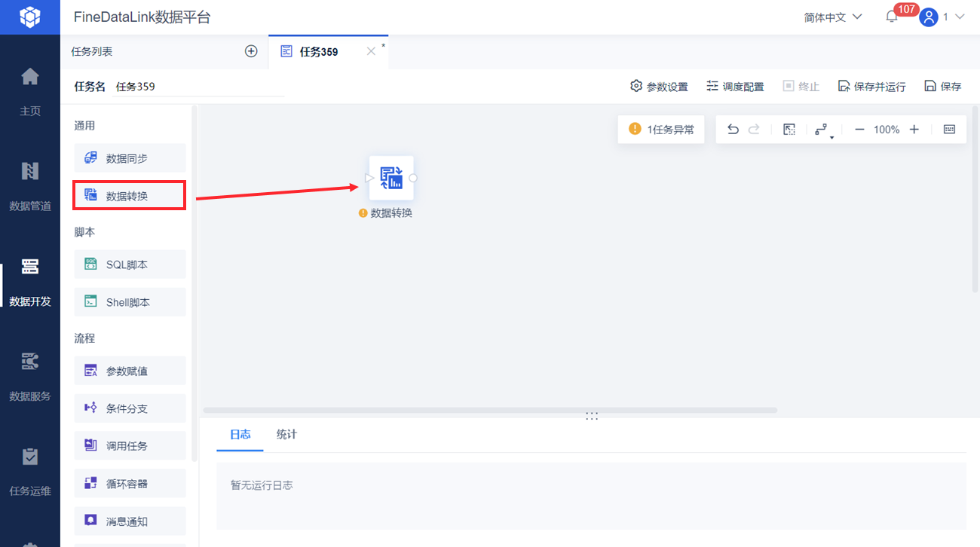This screenshot has width=980, height=547.
Task: Open the user account dropdown
Action: [942, 17]
